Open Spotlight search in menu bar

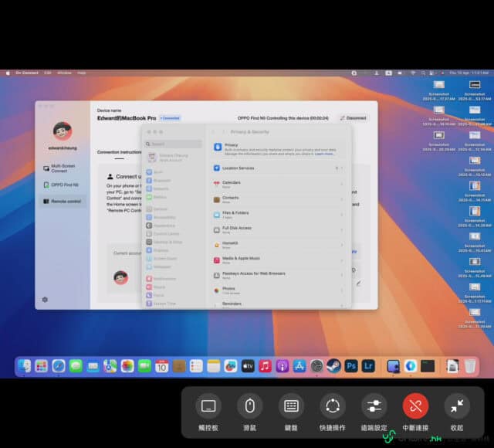click(423, 73)
